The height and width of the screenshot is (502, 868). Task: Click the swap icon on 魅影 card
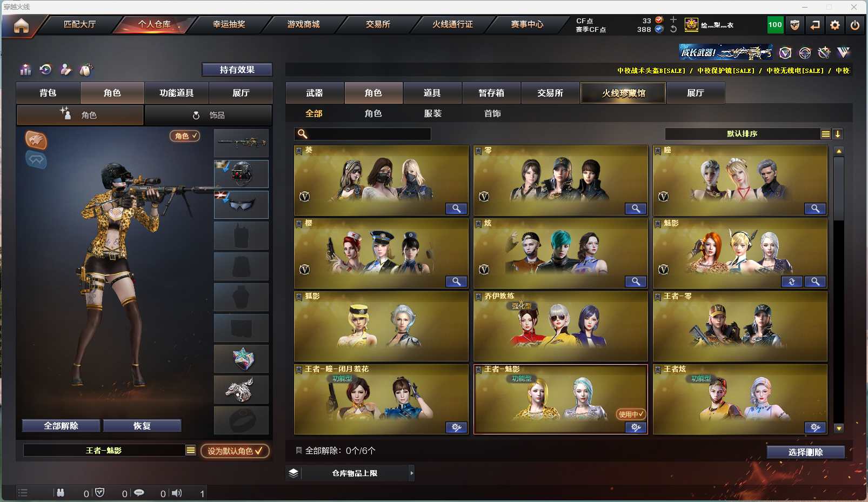[792, 282]
